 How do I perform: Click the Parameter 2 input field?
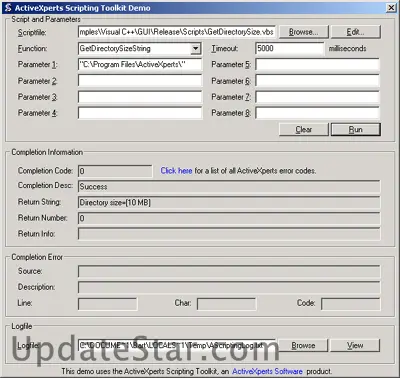point(140,81)
